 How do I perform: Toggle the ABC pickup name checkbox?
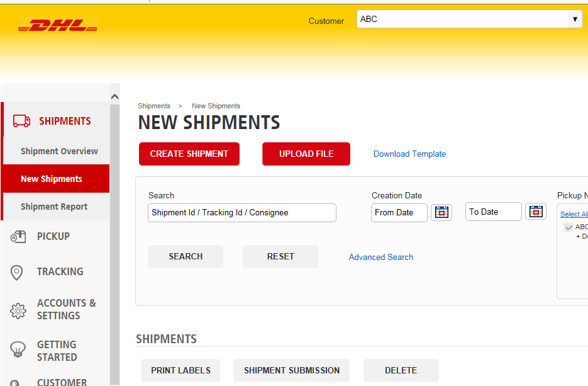coord(569,227)
